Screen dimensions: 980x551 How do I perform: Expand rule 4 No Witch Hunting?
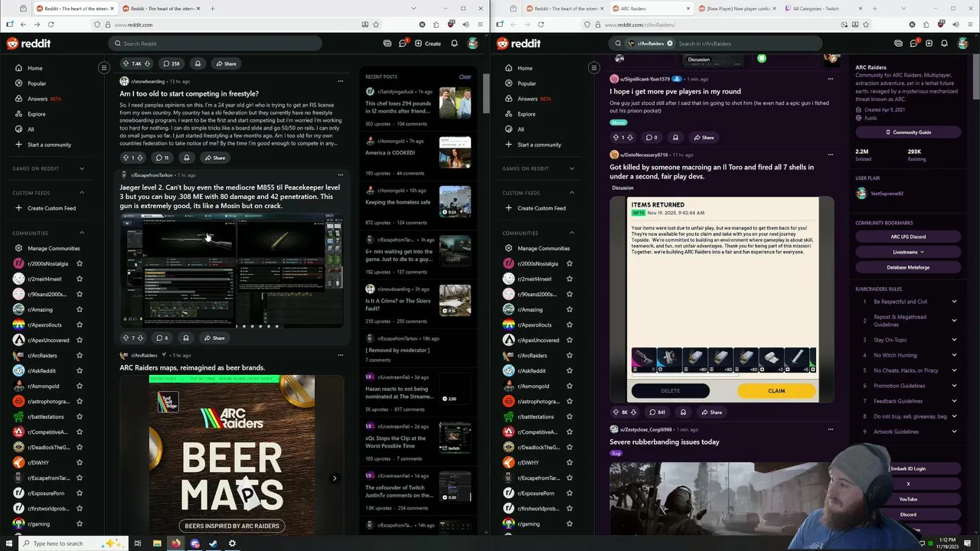(x=954, y=355)
